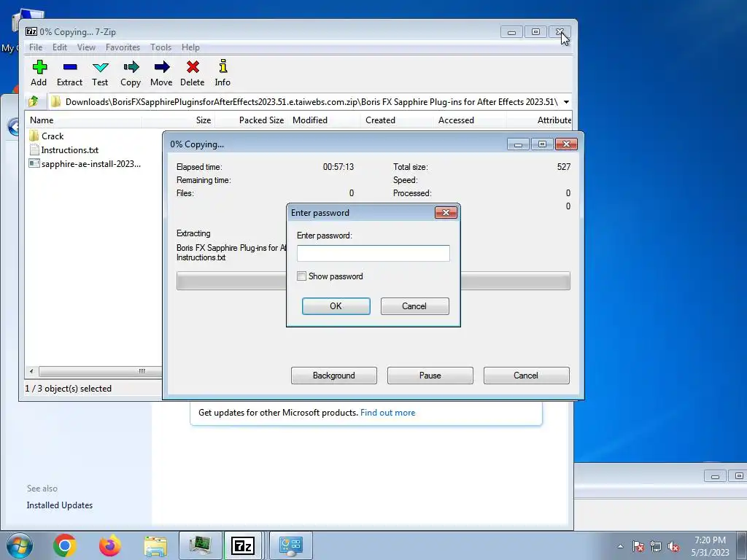
Task: Click Cancel in the Enter password dialog
Action: (414, 306)
